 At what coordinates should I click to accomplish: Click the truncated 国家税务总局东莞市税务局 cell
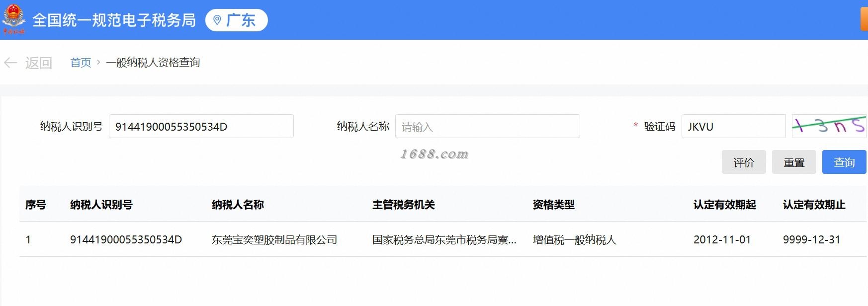coord(444,239)
